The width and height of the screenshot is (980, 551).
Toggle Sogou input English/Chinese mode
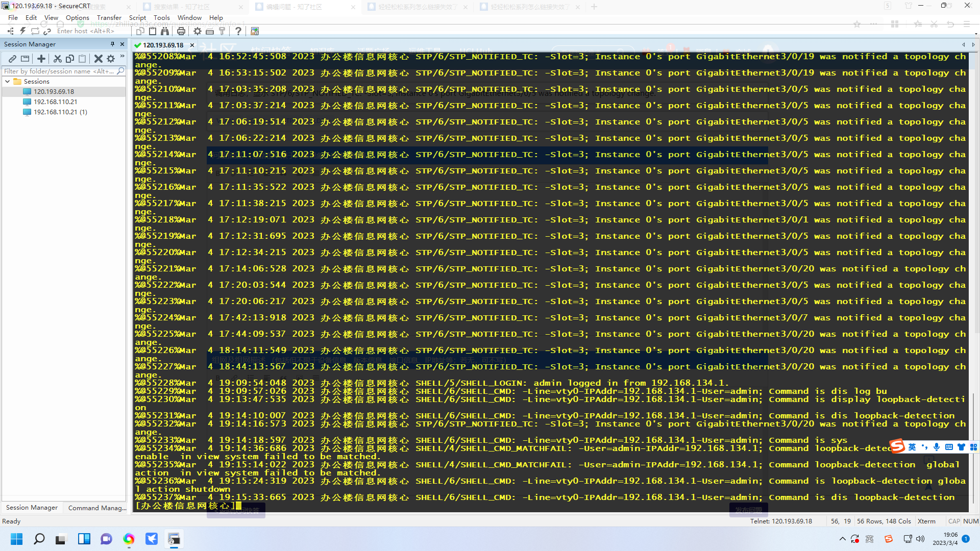[x=912, y=447]
